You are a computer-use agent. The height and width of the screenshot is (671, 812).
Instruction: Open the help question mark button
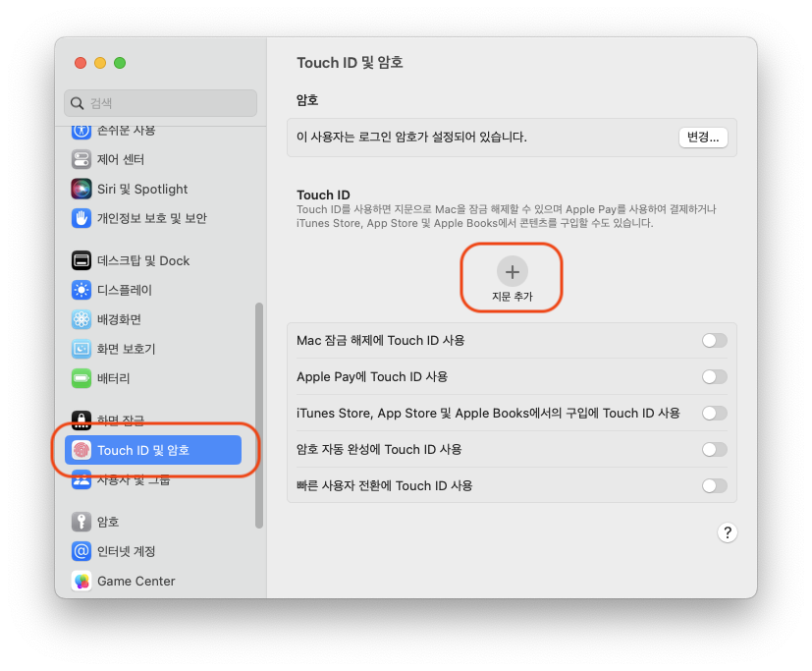pyautogui.click(x=728, y=531)
